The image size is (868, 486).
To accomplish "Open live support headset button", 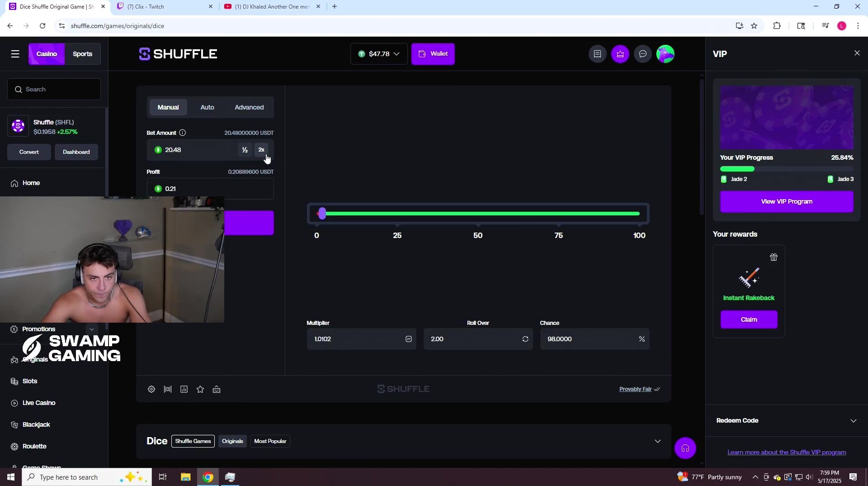I will (x=685, y=448).
